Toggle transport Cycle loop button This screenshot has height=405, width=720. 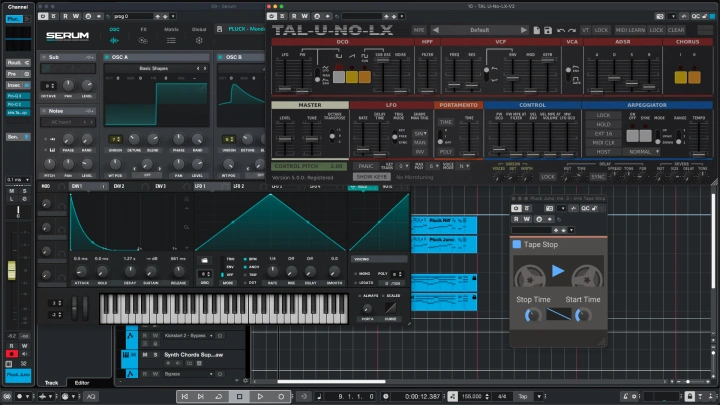pyautogui.click(x=219, y=396)
